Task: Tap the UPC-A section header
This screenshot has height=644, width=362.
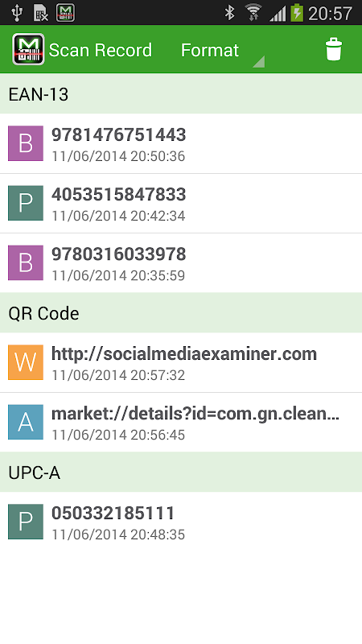Action: [x=181, y=473]
